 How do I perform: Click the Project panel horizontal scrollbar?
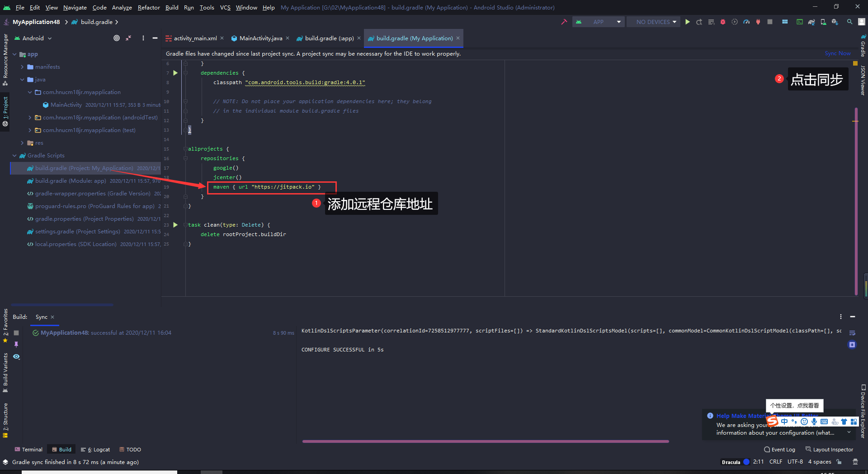[62, 305]
